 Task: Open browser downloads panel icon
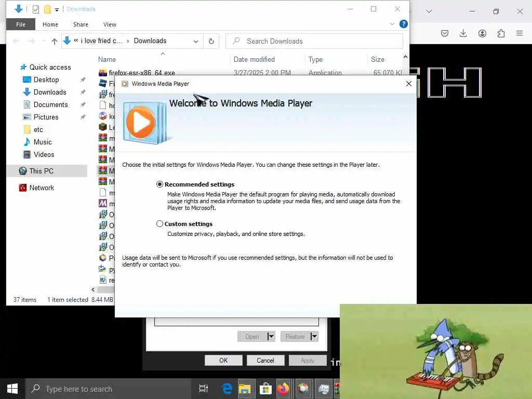[x=463, y=33]
